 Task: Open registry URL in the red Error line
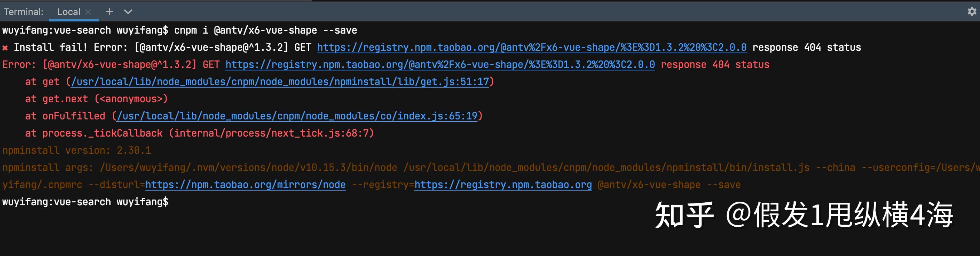tap(440, 65)
